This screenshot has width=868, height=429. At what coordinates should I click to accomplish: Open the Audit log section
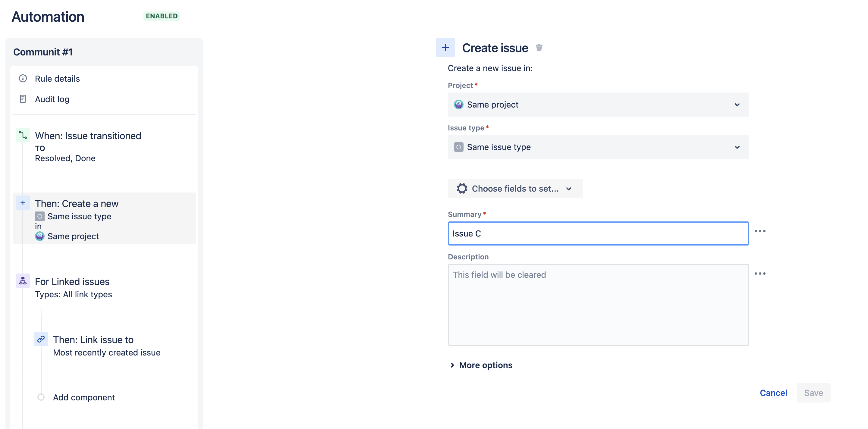52,99
